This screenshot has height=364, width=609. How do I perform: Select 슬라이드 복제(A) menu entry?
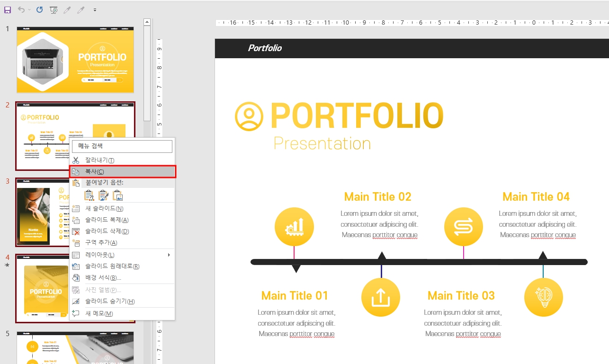122,220
